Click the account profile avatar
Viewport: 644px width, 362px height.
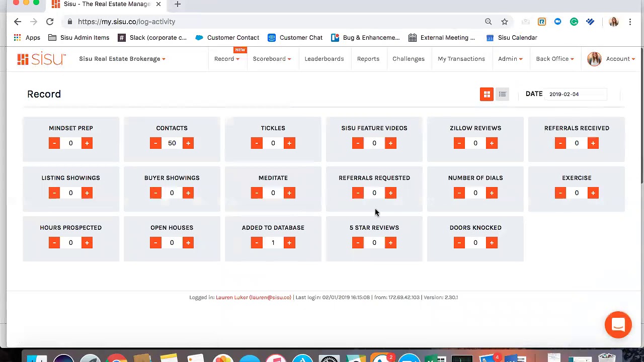594,59
